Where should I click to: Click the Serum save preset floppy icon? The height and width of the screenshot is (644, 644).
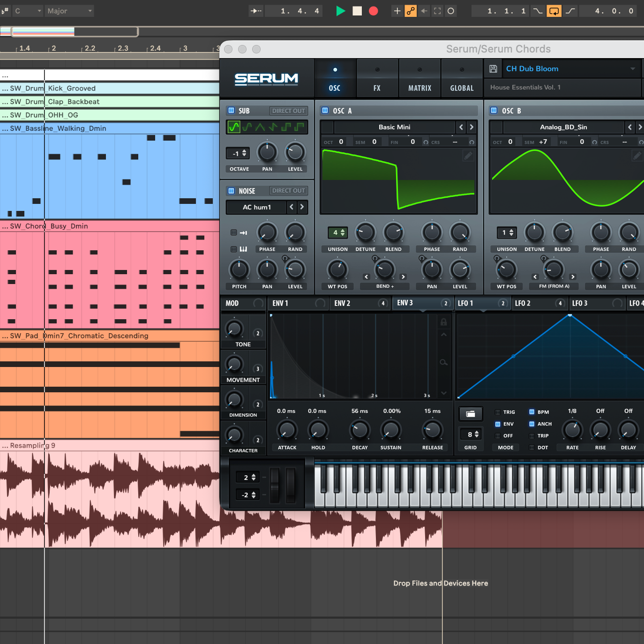[x=493, y=69]
